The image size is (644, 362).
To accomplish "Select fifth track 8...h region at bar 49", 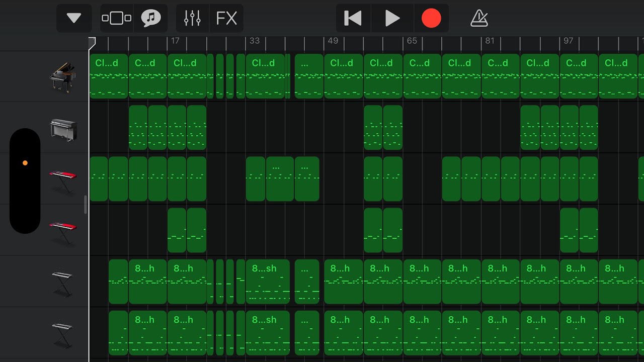I will [344, 282].
